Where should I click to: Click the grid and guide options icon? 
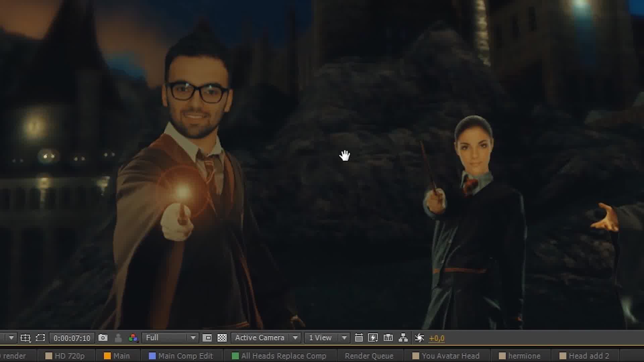click(25, 338)
